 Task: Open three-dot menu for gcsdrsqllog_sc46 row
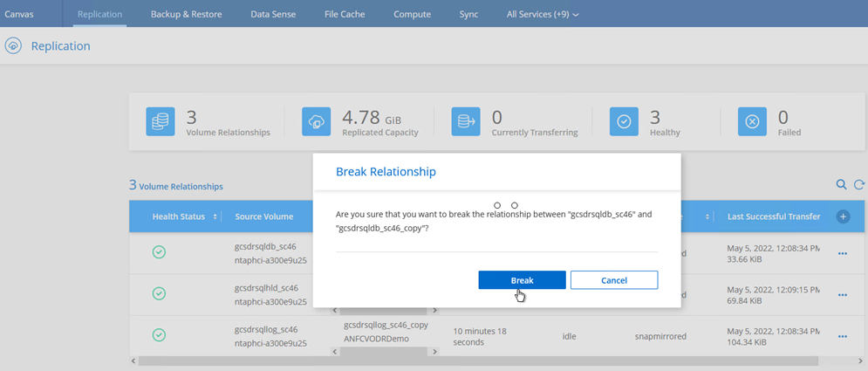(843, 336)
